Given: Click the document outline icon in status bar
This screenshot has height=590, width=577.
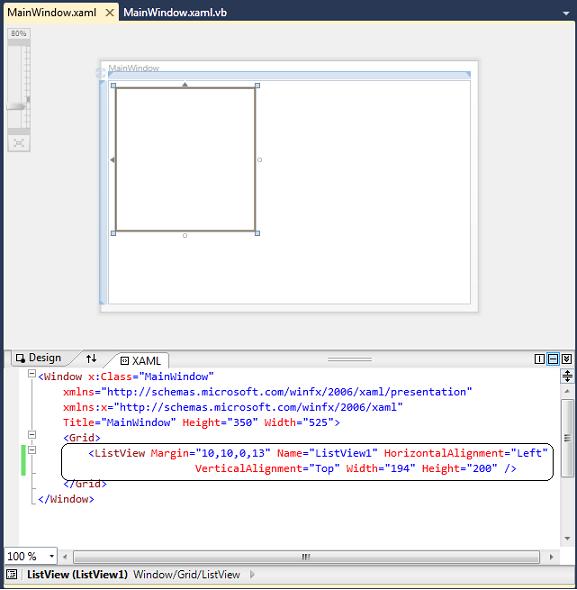Looking at the screenshot, I should point(12,574).
